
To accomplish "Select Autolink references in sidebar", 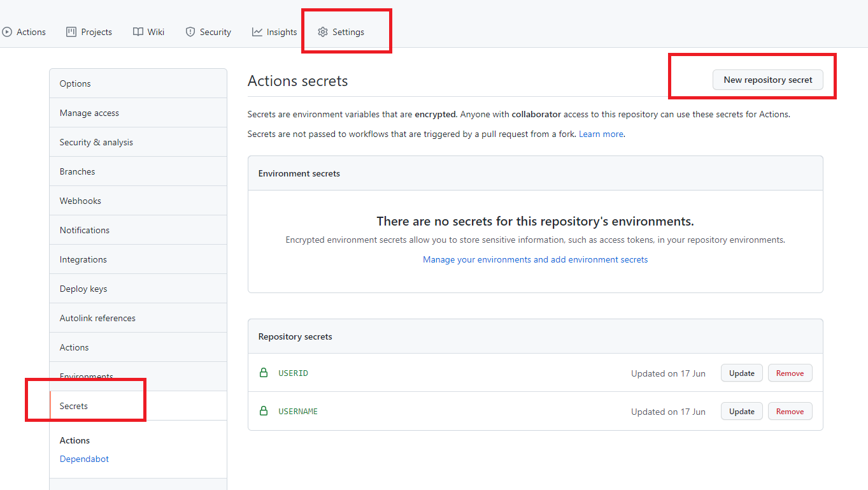I will tap(138, 318).
